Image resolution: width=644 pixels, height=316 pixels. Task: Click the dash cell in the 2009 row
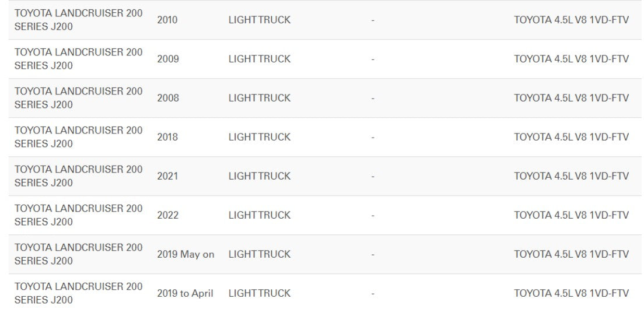tap(372, 59)
